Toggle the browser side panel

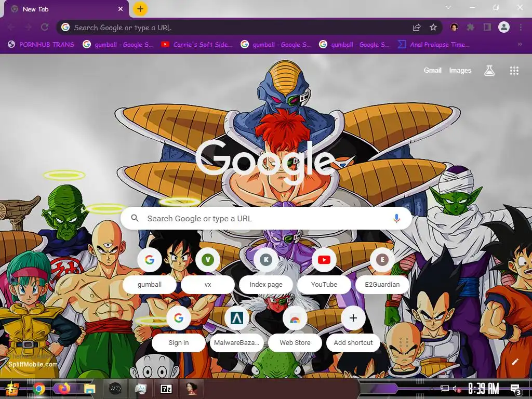coord(487,27)
